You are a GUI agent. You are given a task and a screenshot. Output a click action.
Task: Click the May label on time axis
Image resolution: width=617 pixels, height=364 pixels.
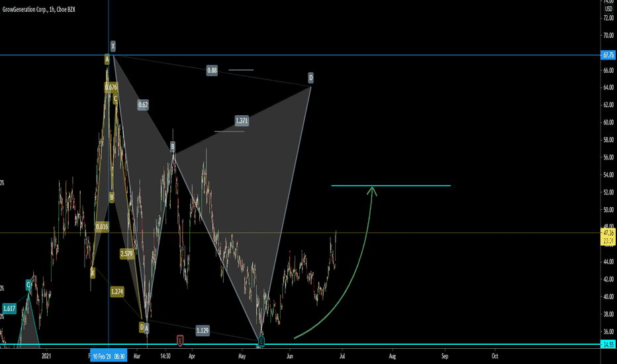[x=242, y=356]
